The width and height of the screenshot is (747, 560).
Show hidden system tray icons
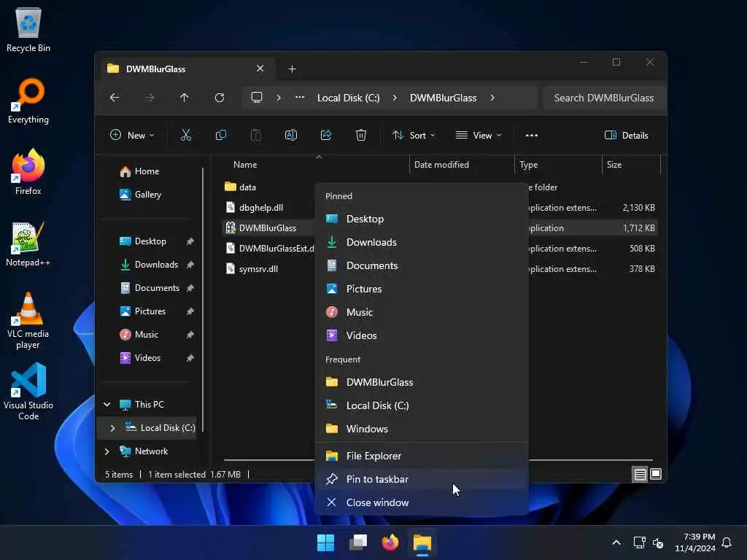[x=616, y=542]
